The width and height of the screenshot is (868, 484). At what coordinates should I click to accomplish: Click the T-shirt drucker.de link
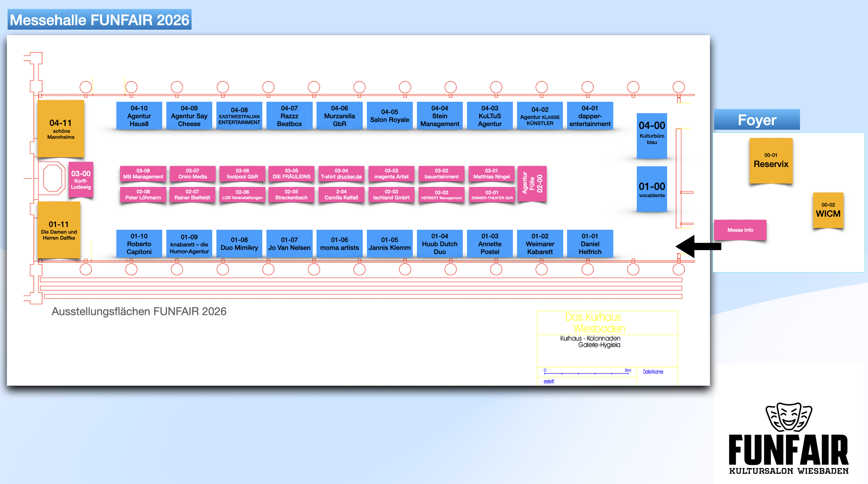[x=349, y=177]
